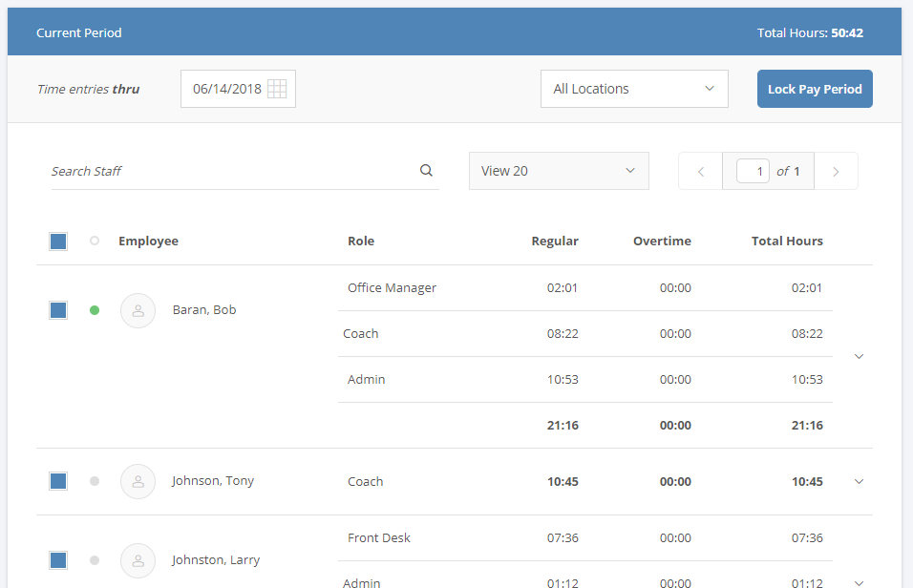Click the status circle in table header
The height and width of the screenshot is (588, 913).
[x=95, y=241]
